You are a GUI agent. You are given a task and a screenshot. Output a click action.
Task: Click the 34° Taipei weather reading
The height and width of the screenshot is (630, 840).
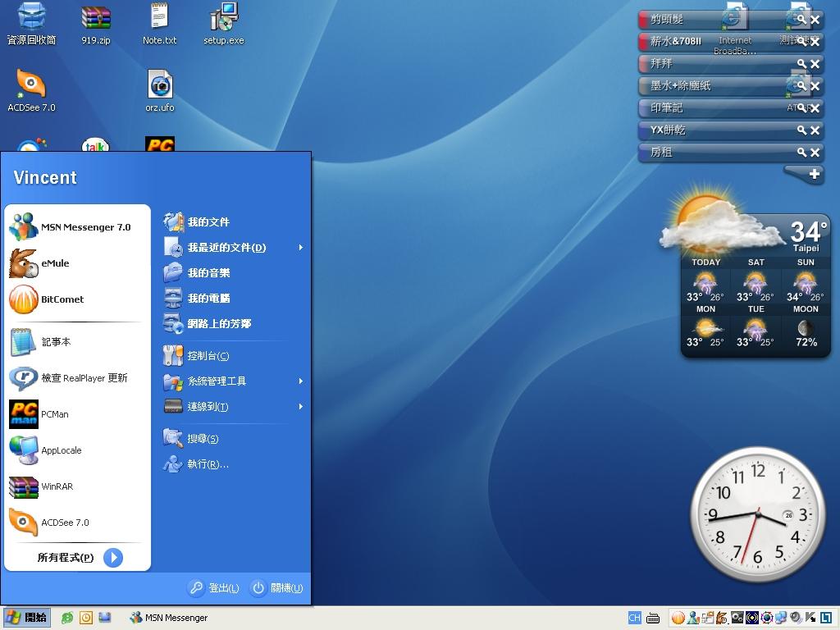[x=808, y=236]
